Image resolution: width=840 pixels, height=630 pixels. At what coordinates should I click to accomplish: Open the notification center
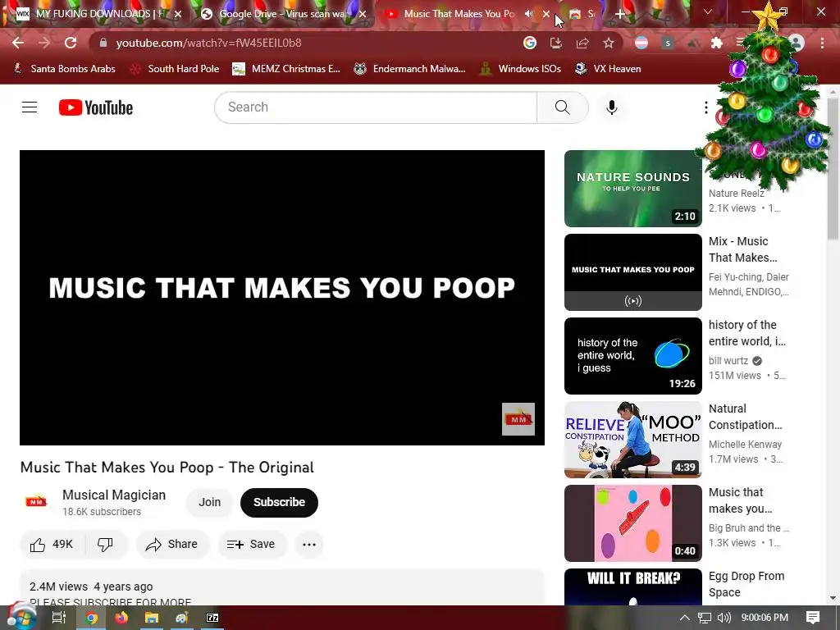point(813,618)
